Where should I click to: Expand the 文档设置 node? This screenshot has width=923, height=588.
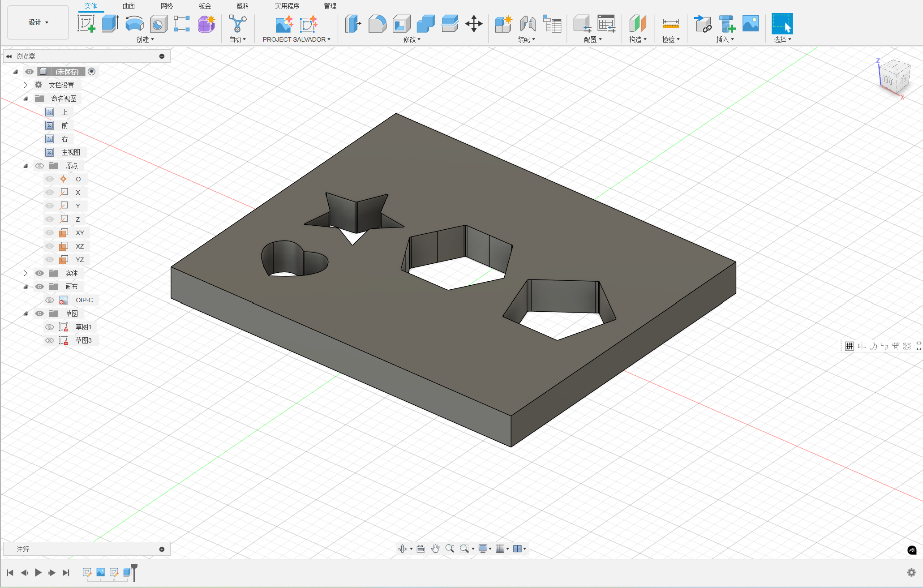tap(26, 85)
